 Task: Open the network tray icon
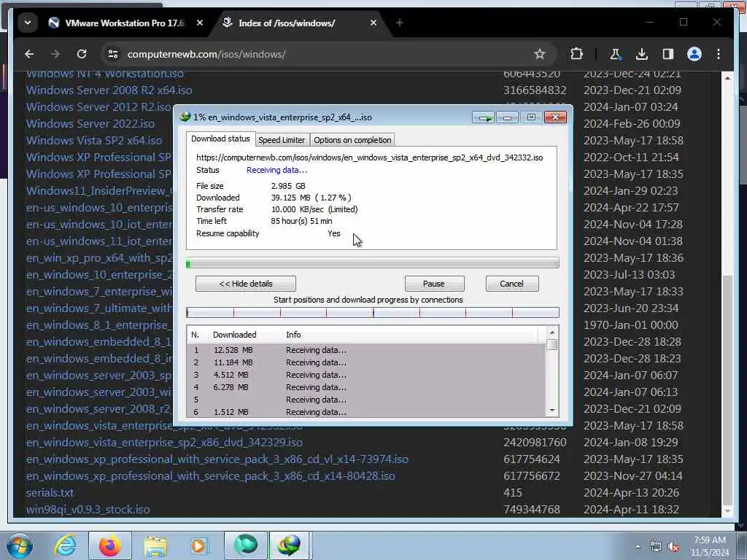tap(656, 547)
